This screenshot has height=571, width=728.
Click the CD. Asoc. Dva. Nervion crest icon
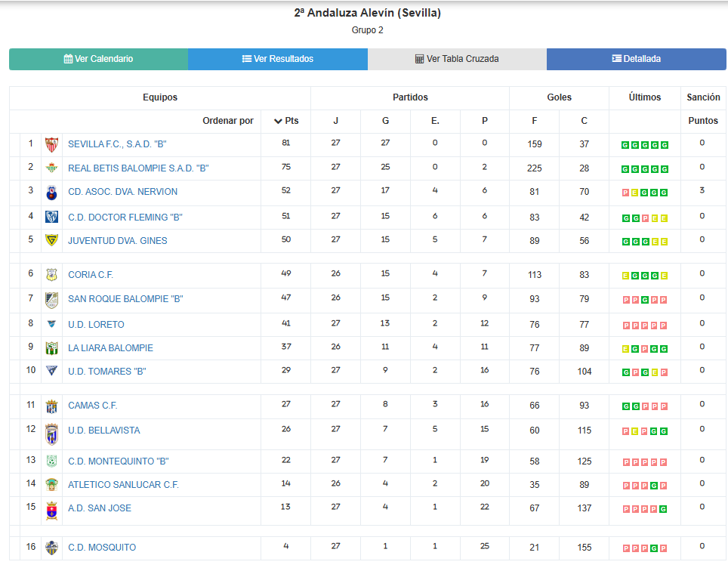(51, 193)
